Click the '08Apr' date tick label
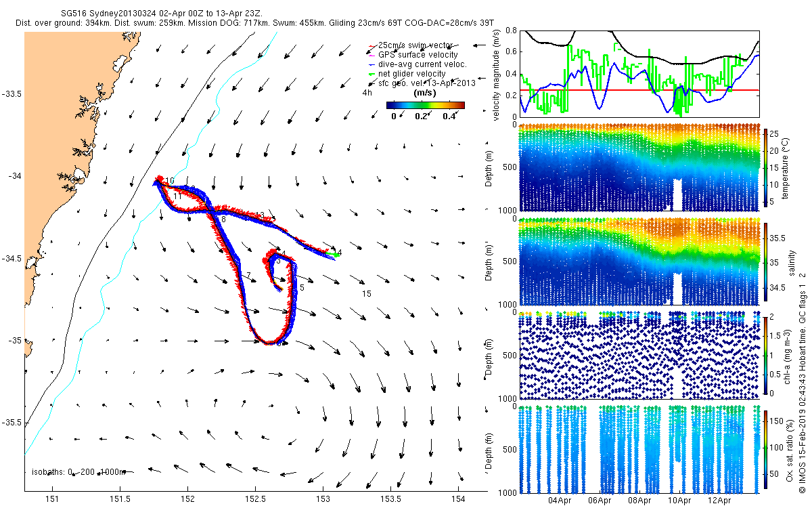 [639, 501]
